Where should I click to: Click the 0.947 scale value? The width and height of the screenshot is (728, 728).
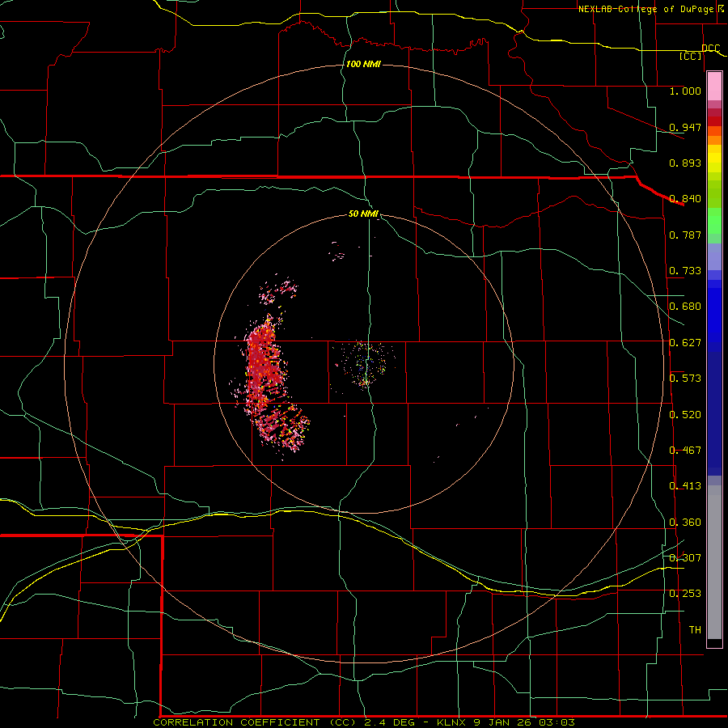point(685,127)
